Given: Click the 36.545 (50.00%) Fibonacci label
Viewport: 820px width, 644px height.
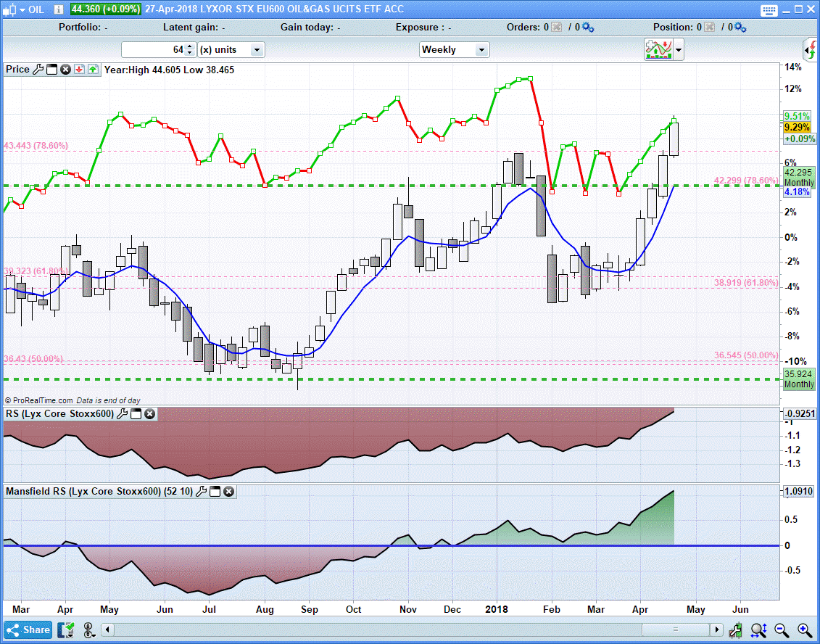Looking at the screenshot, I should tap(746, 355).
